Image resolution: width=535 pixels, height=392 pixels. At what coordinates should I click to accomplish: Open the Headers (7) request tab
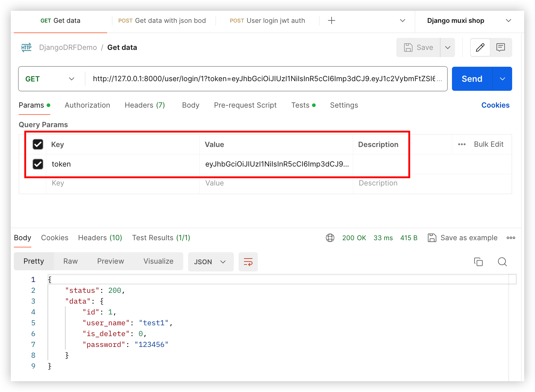pos(145,105)
